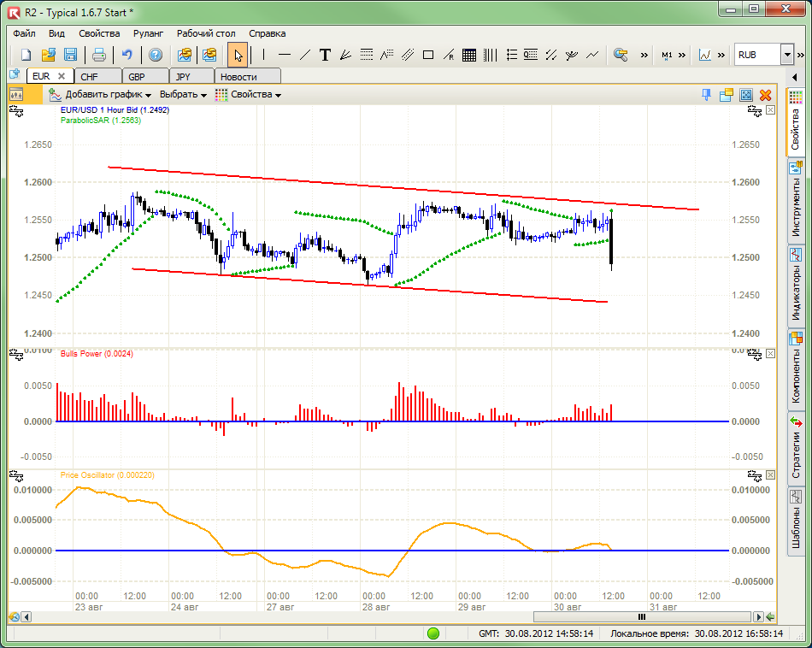Select the horizontal dotted levels tool
Screen dimensions: 812x648
tap(367, 55)
